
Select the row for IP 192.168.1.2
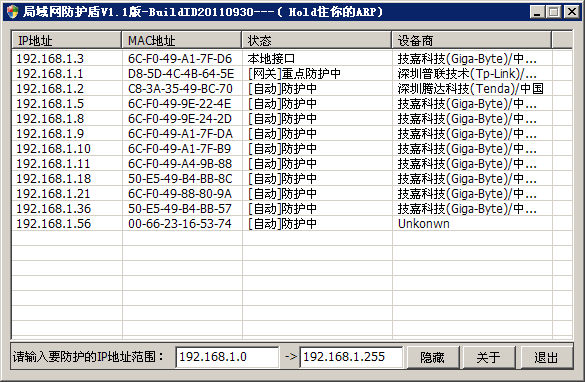pyautogui.click(x=292, y=88)
